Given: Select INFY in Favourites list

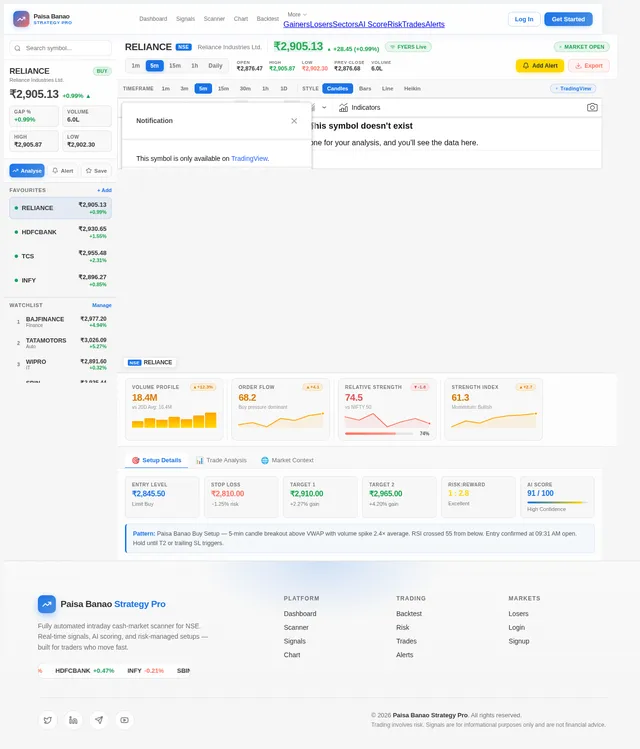Looking at the screenshot, I should tap(61, 280).
